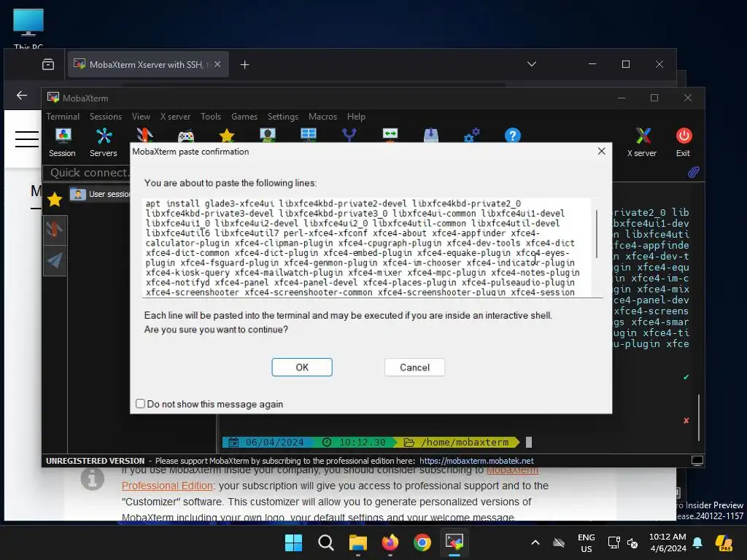Open the Sessions menu
This screenshot has height=560, width=747.
click(x=106, y=116)
